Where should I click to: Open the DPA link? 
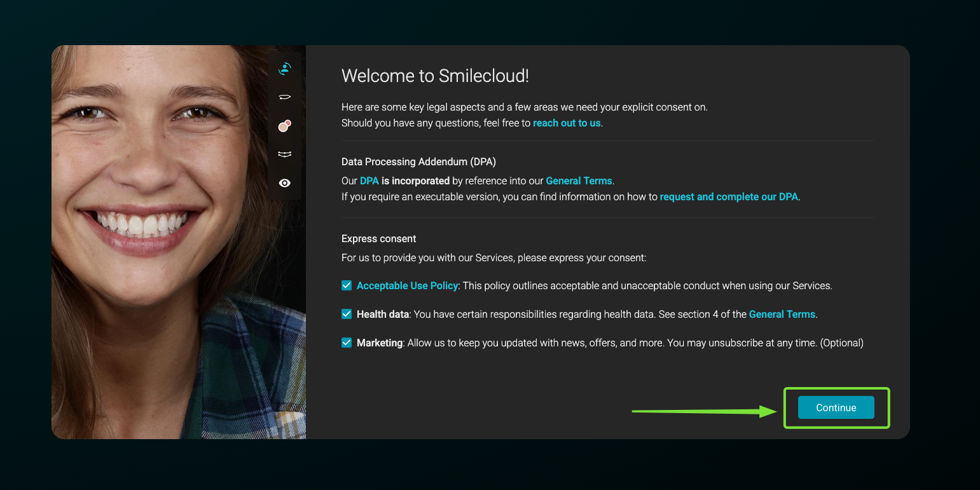pyautogui.click(x=369, y=181)
